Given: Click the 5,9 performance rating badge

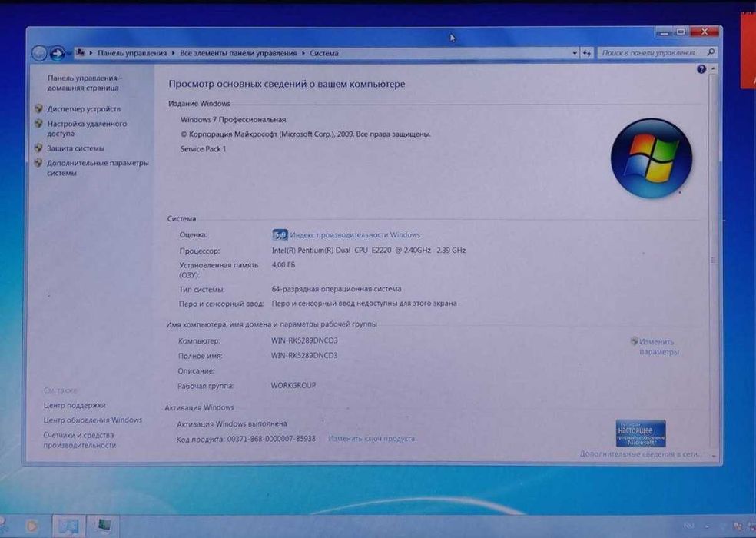Looking at the screenshot, I should tap(280, 235).
